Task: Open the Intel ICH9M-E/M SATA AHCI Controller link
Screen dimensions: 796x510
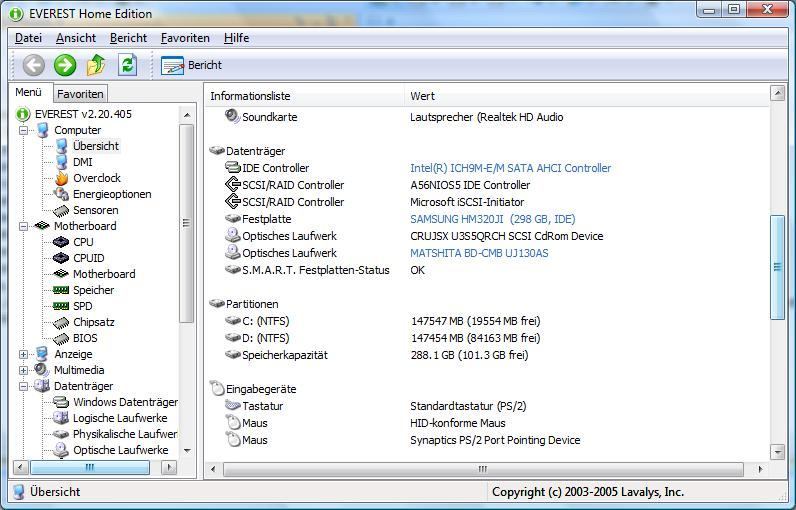Action: click(x=511, y=168)
